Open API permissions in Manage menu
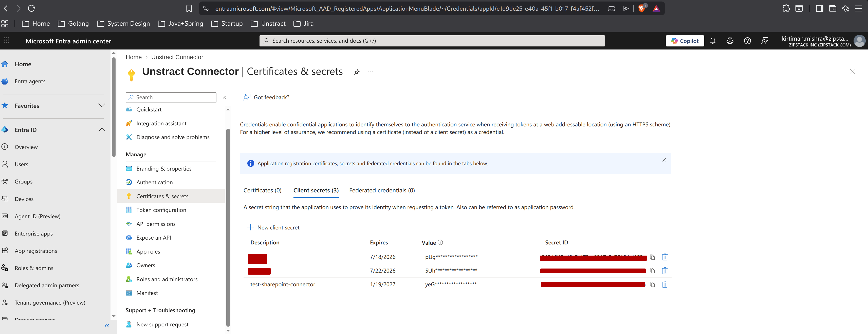The image size is (868, 334). pyautogui.click(x=156, y=224)
